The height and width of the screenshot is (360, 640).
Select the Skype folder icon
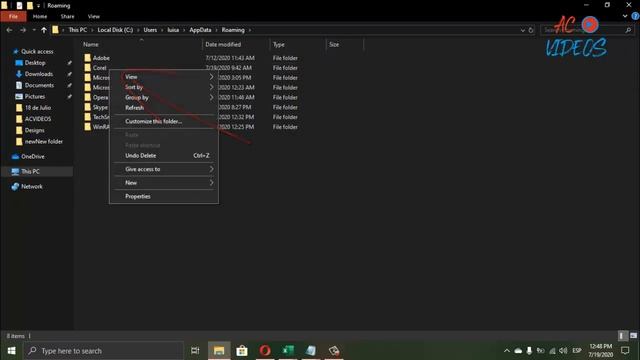pyautogui.click(x=87, y=107)
